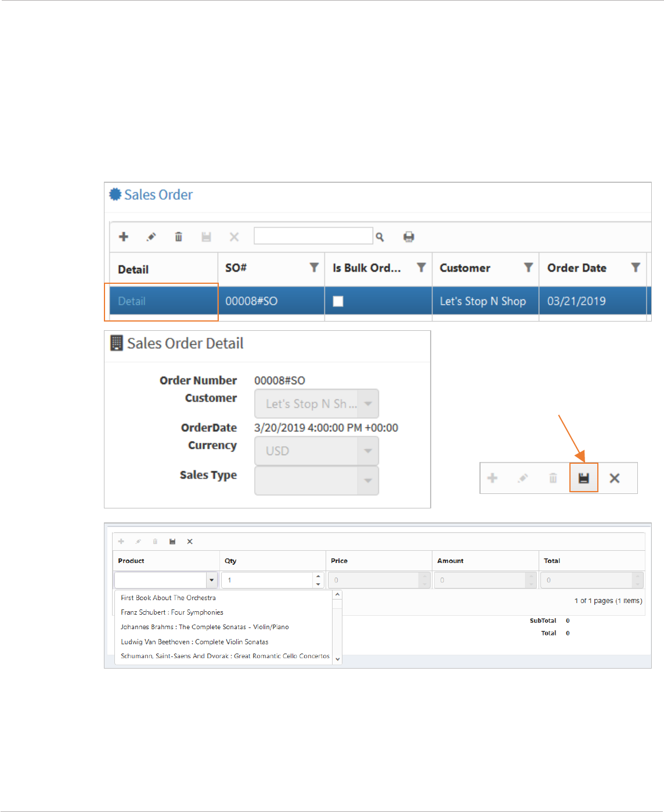This screenshot has height=812, width=664.
Task: Open the Product combo box dropdown arrow
Action: tap(212, 580)
